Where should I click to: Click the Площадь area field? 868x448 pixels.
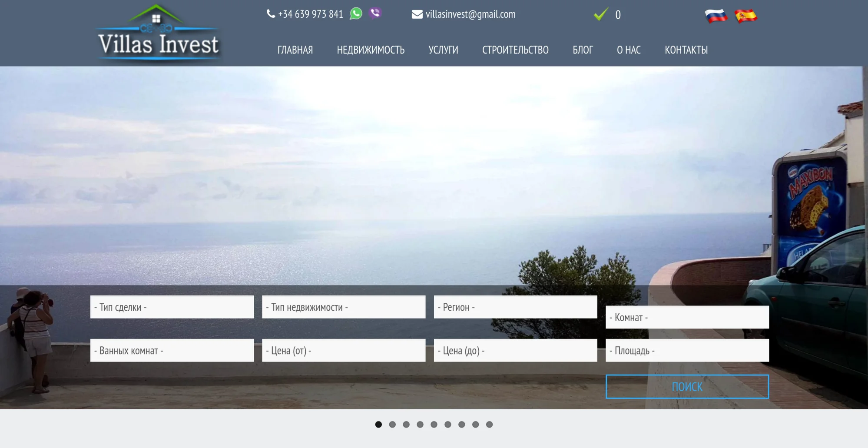[687, 351]
